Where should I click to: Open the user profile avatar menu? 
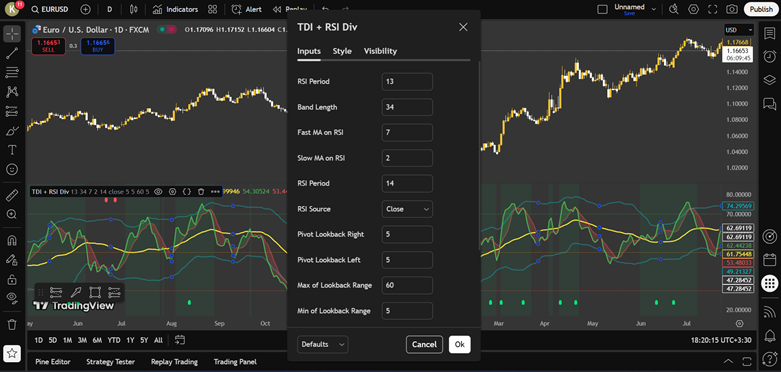point(13,9)
